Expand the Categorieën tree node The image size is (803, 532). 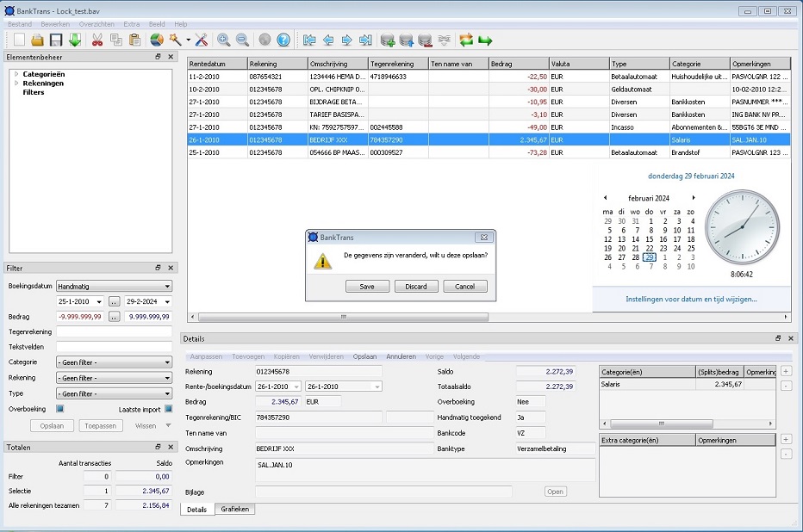tap(16, 74)
